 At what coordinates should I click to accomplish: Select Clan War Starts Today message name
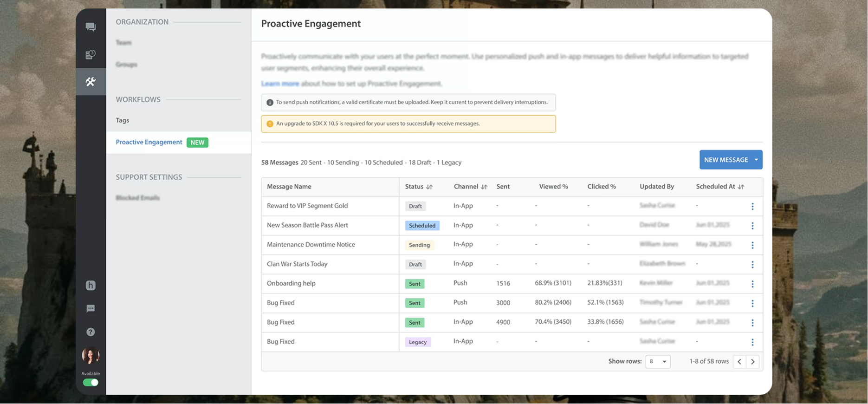click(x=297, y=264)
